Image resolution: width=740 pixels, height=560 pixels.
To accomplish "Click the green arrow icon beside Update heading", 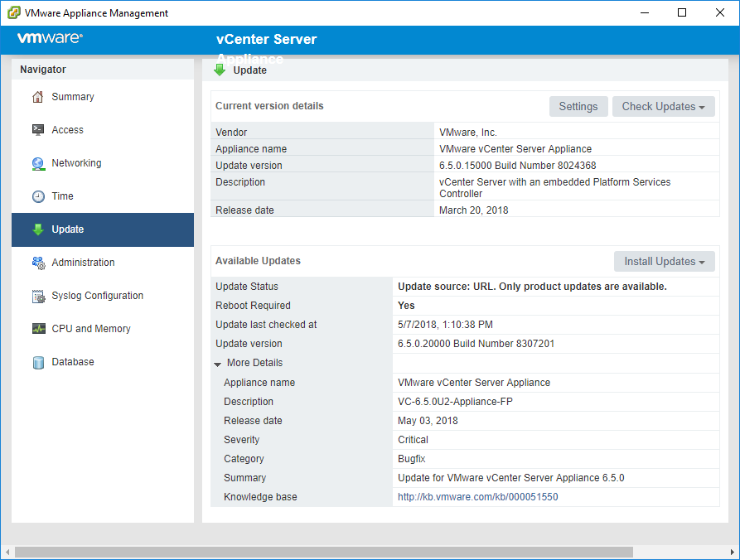I will coord(220,70).
